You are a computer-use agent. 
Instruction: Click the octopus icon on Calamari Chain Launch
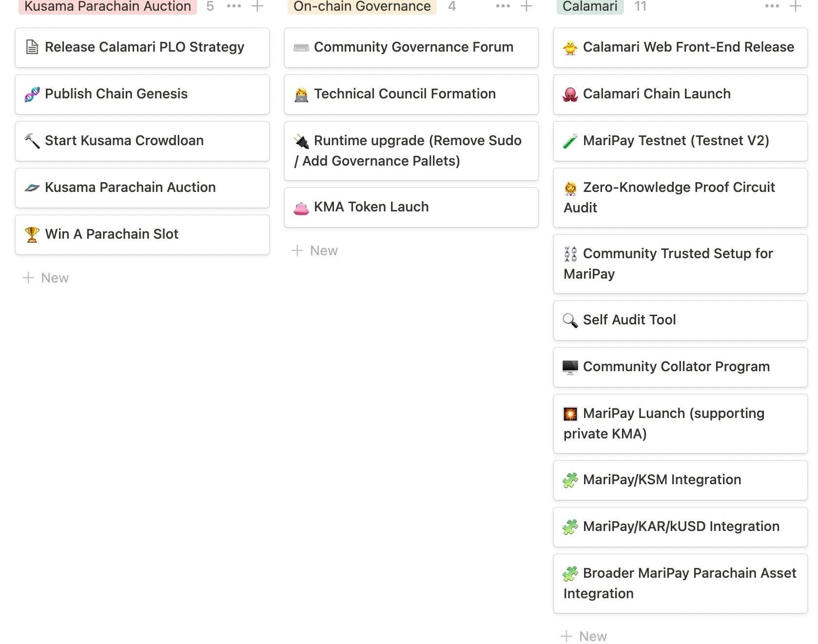pos(570,94)
